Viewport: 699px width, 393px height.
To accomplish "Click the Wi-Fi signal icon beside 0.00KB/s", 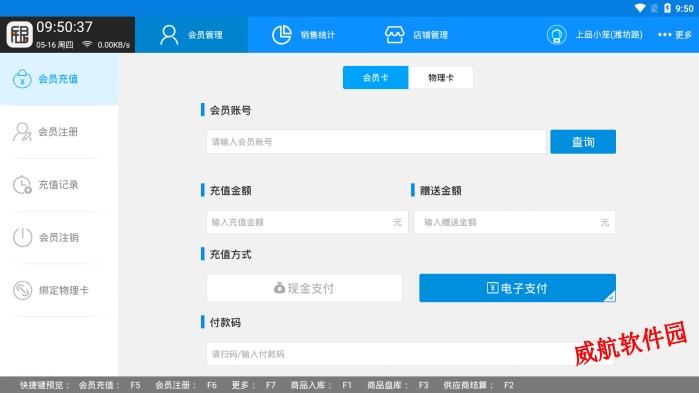I will 87,45.
